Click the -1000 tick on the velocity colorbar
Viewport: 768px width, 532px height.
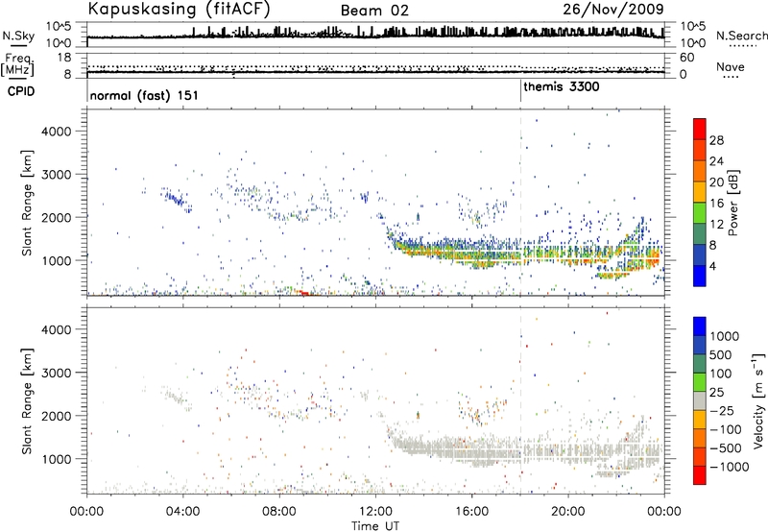click(x=730, y=467)
